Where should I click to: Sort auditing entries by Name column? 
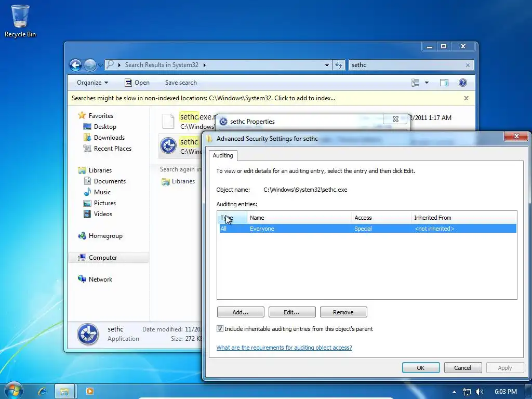coord(299,218)
